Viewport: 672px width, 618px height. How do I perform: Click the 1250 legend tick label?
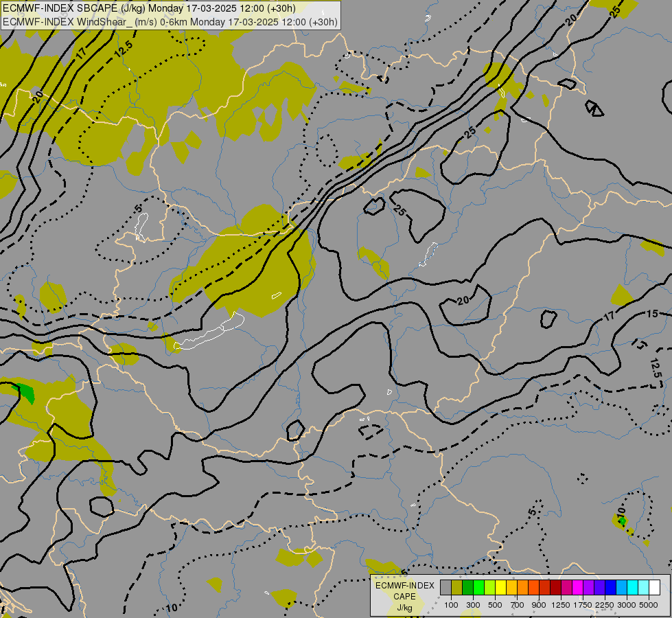pyautogui.click(x=561, y=605)
